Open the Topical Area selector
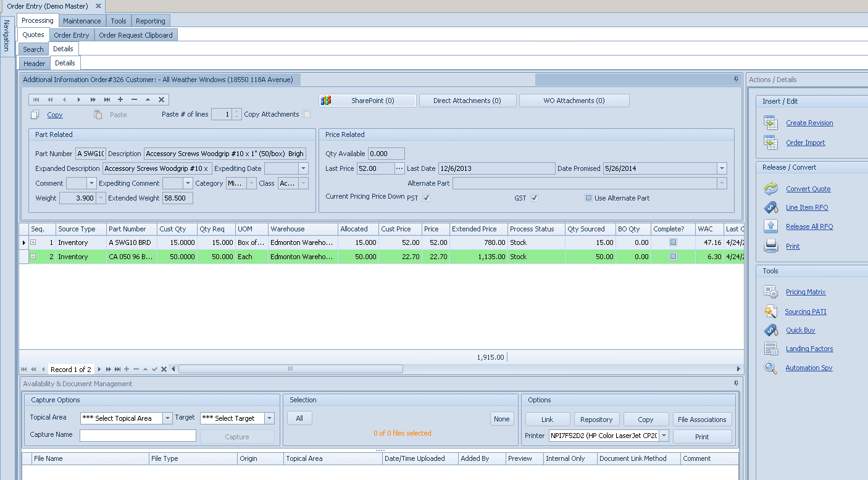This screenshot has width=868, height=480. 167,418
